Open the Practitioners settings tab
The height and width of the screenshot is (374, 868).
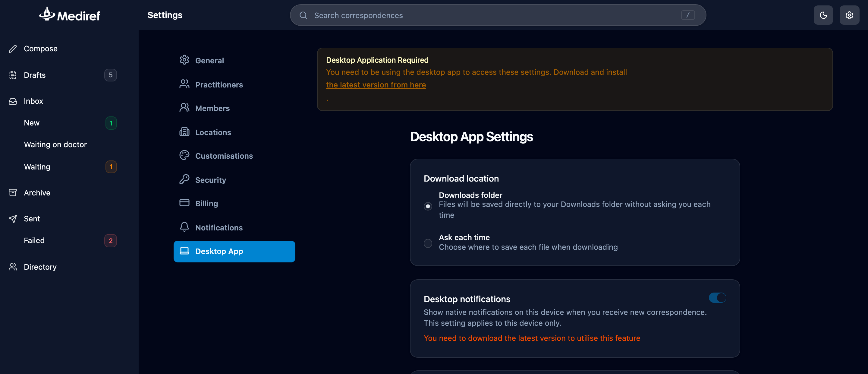[234, 84]
